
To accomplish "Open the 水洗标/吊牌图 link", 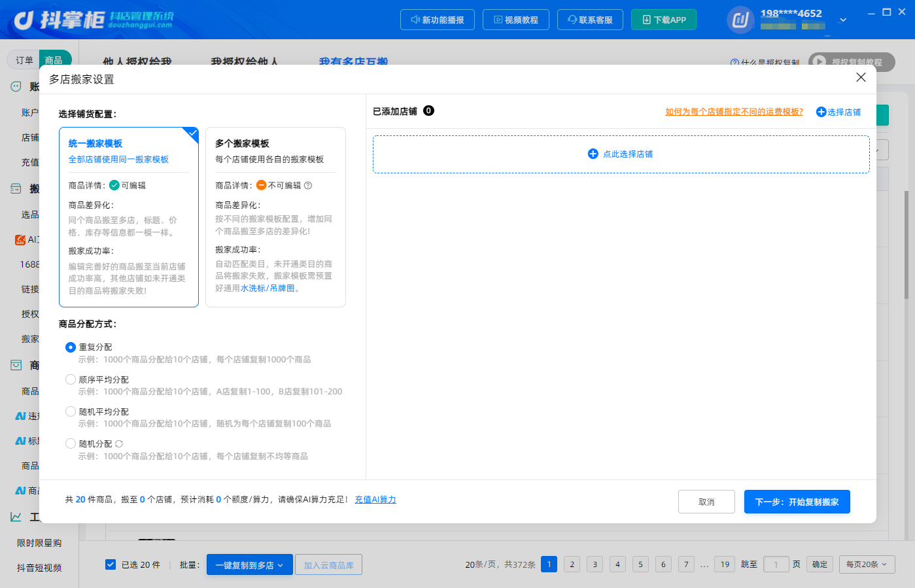I will (268, 288).
